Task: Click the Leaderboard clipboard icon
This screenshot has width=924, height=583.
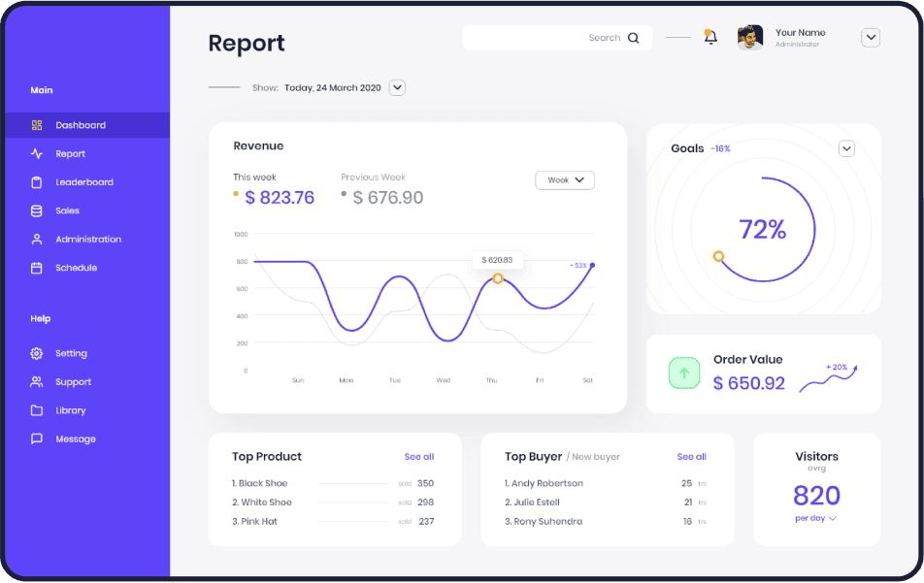Action: (x=37, y=182)
